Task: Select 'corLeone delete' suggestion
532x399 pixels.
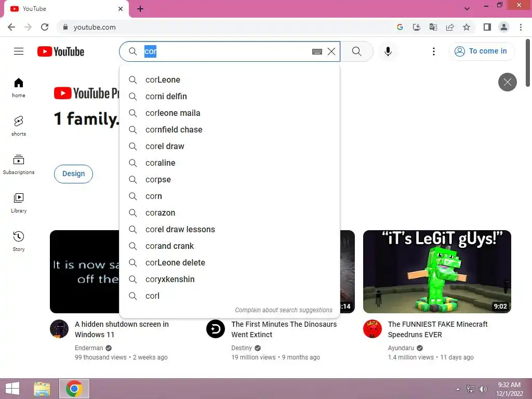Action: [x=230, y=262]
